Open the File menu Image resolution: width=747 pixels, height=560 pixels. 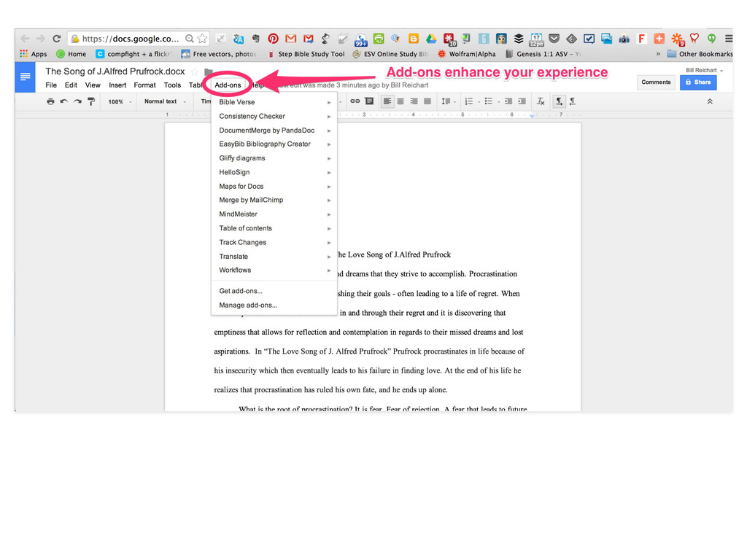51,85
